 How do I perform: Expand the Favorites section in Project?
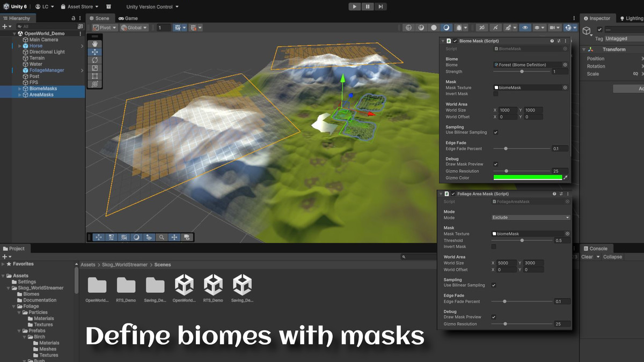coord(3,264)
